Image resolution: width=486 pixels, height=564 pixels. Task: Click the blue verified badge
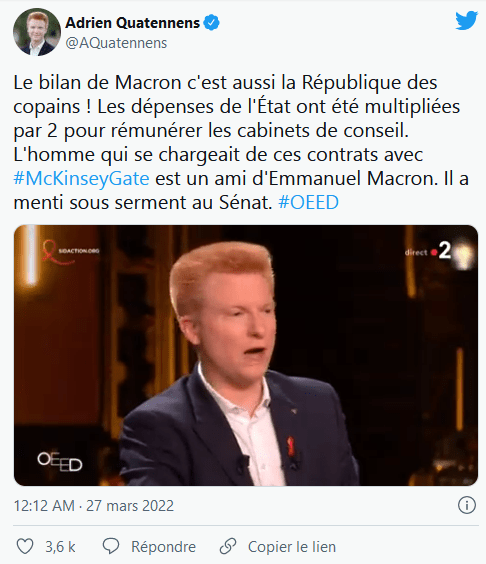pos(212,23)
